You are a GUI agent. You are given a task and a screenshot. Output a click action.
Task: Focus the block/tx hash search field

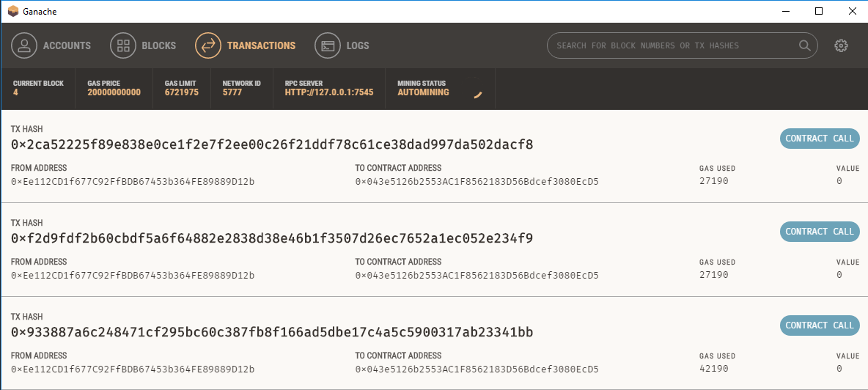pos(682,45)
